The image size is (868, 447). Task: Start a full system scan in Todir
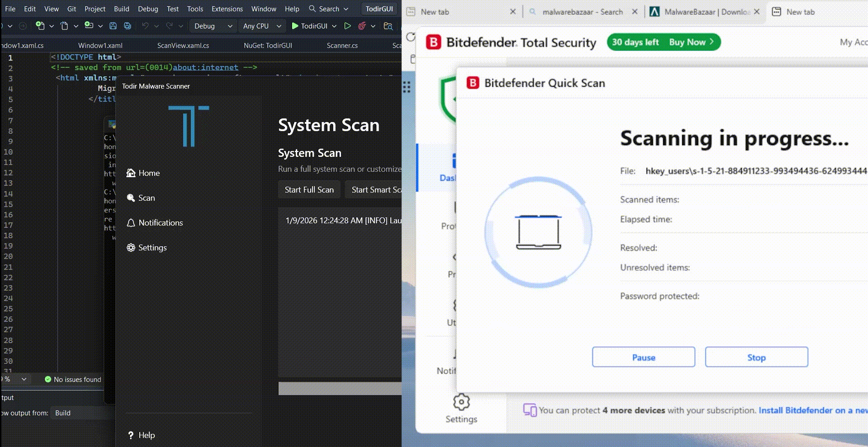[x=309, y=189]
